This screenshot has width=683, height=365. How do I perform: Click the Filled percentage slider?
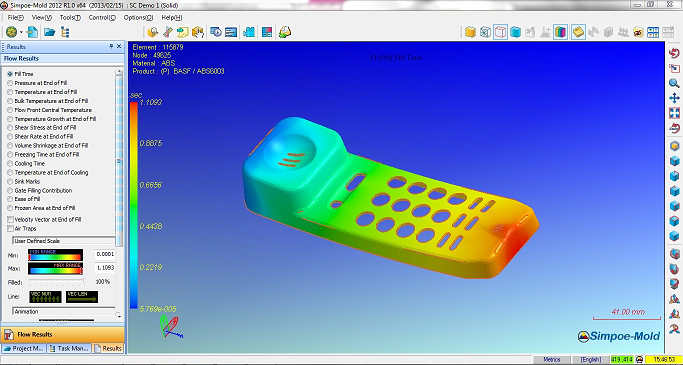(57, 282)
